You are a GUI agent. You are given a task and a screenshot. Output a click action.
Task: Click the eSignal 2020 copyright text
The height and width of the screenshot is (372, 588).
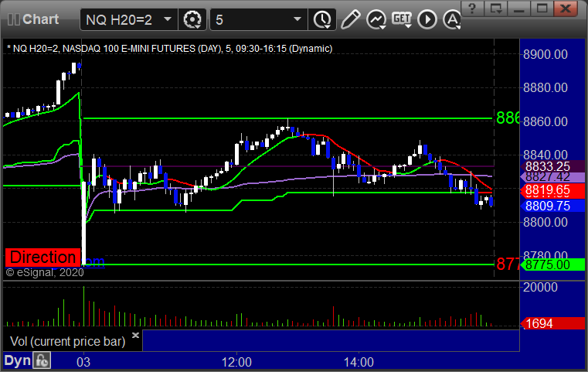[x=45, y=272]
